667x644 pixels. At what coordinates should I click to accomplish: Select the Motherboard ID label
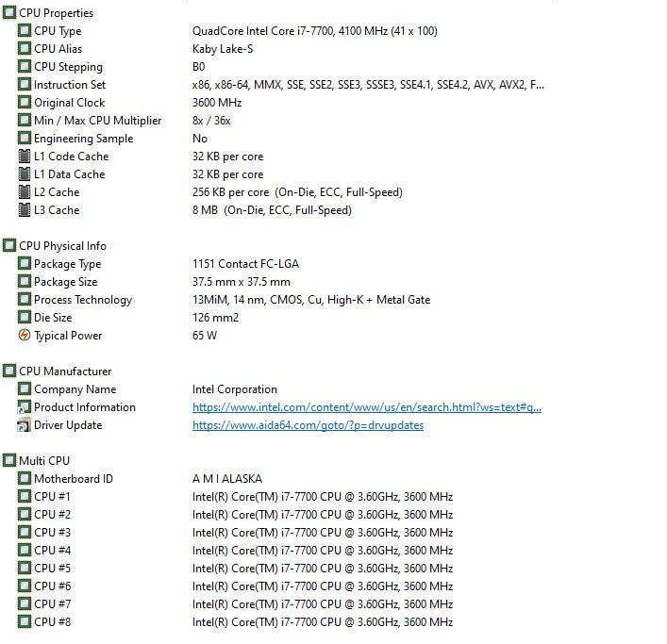(x=74, y=479)
